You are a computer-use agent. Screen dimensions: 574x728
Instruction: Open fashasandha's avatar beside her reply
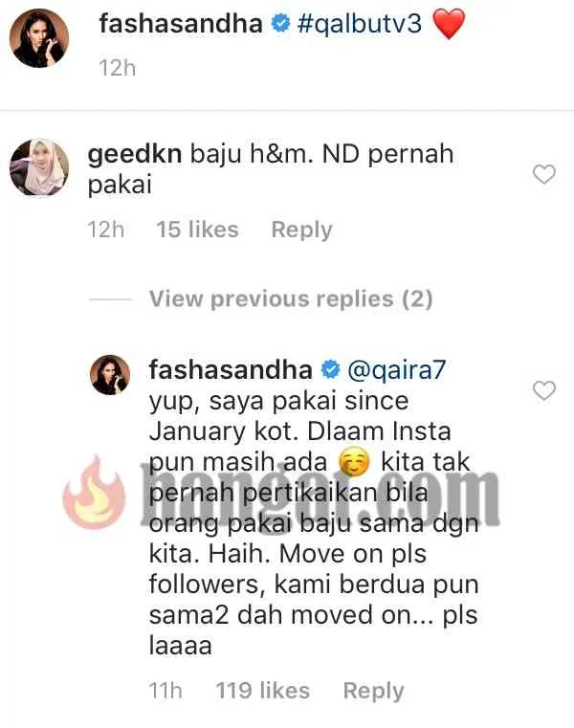(110, 375)
